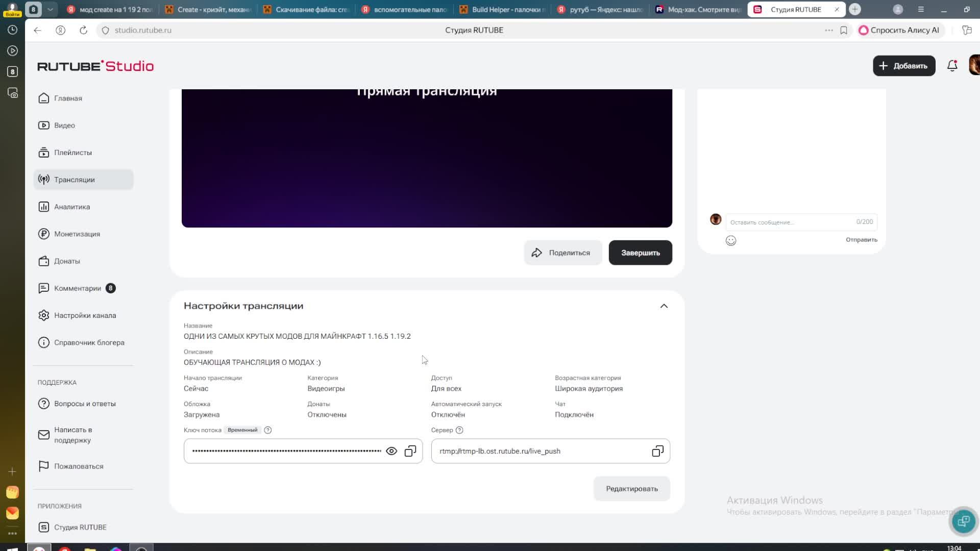Click help icon next to Ключ потока
This screenshot has height=551, width=980.
[x=268, y=430]
